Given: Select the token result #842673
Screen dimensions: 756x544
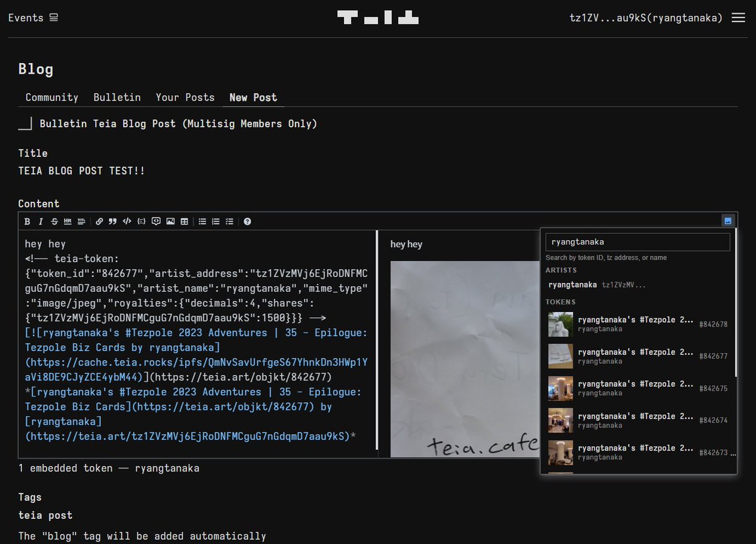Looking at the screenshot, I should [x=639, y=453].
